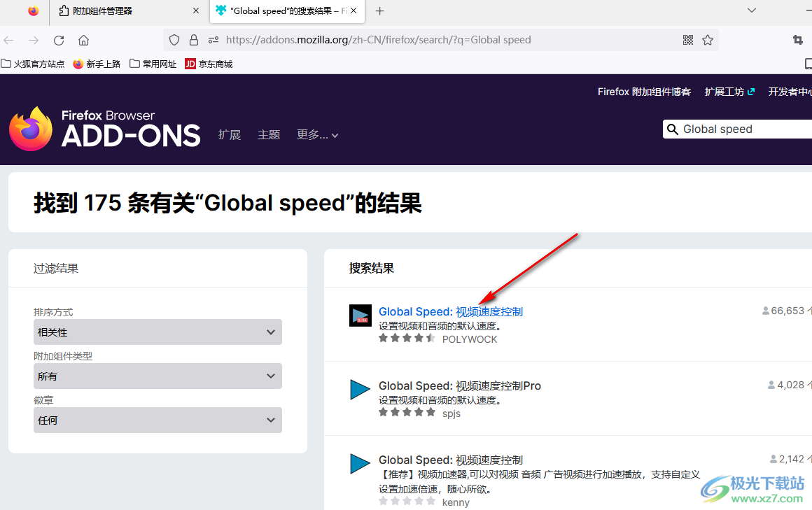This screenshot has width=812, height=510.
Task: Click the screenshot crop tool icon
Action: click(798, 40)
